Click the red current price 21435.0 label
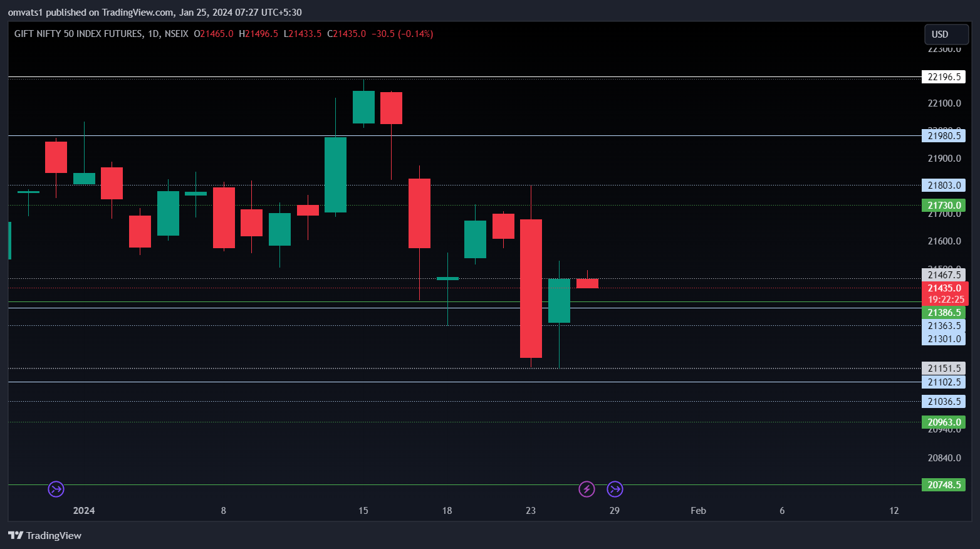980x549 pixels. point(945,293)
